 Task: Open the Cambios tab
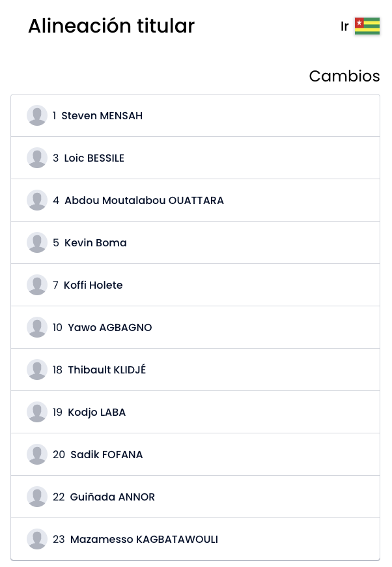pyautogui.click(x=344, y=76)
